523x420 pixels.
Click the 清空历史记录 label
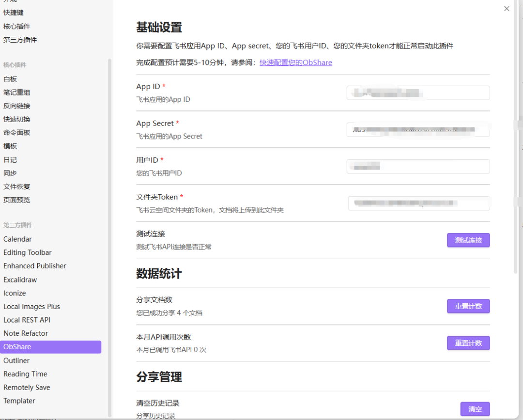(x=158, y=403)
